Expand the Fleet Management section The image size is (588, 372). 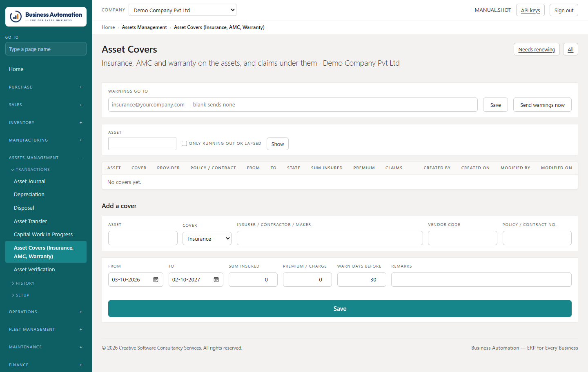[x=46, y=330]
